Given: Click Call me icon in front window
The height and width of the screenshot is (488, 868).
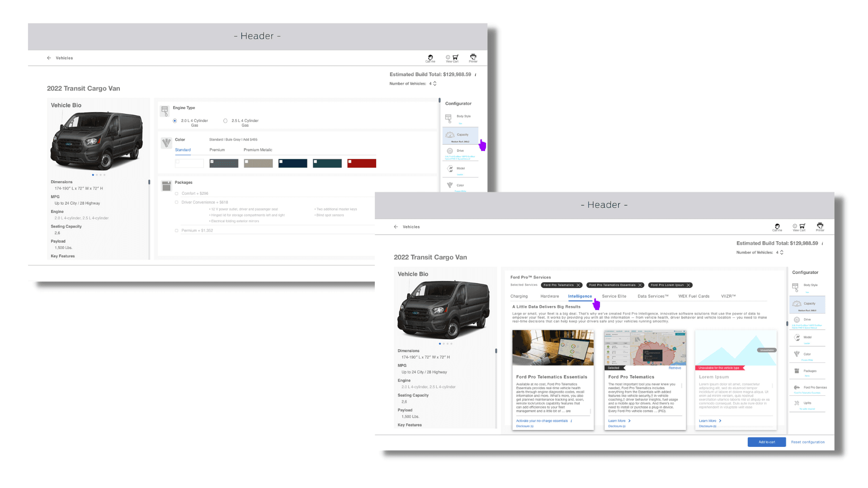Looking at the screenshot, I should click(x=777, y=226).
